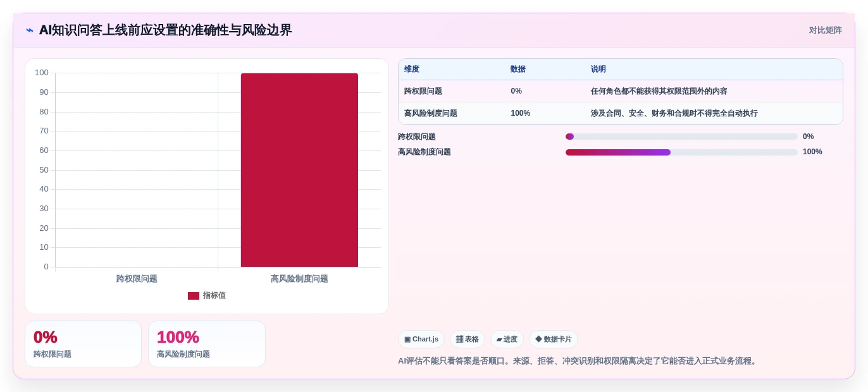This screenshot has width=868, height=392.
Task: Click the 100 y-axis tick label
Action: tap(42, 73)
